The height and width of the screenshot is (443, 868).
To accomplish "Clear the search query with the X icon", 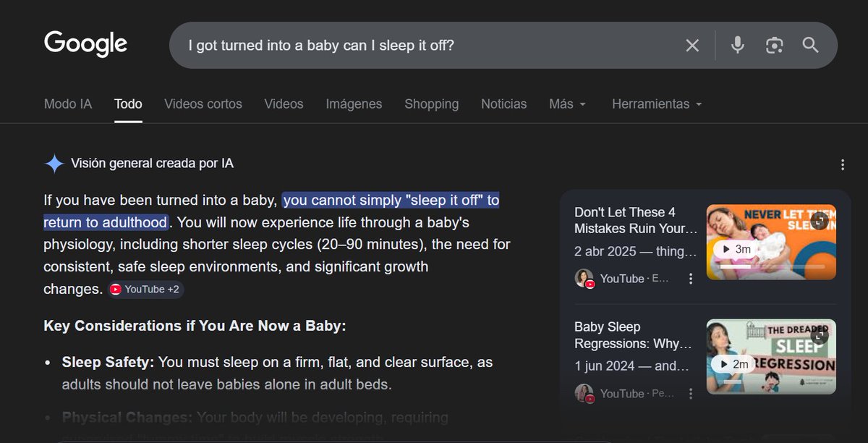I will (692, 46).
